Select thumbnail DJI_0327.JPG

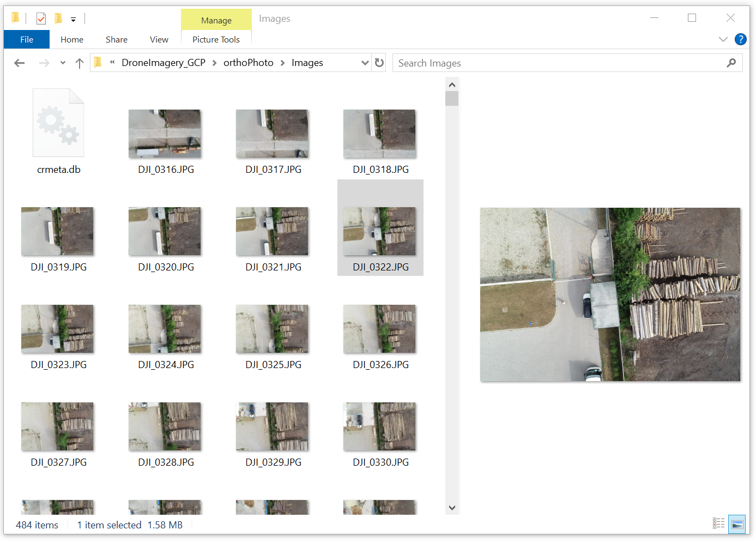57,426
